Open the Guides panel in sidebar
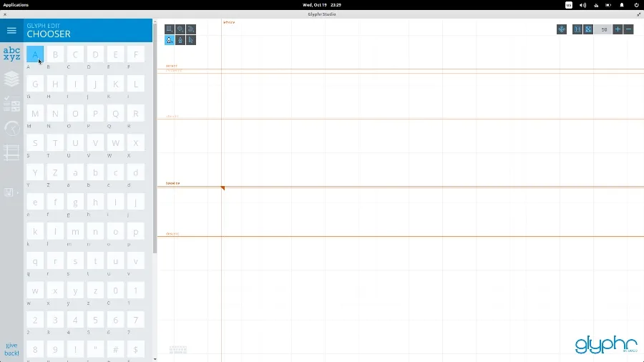 coord(11,152)
